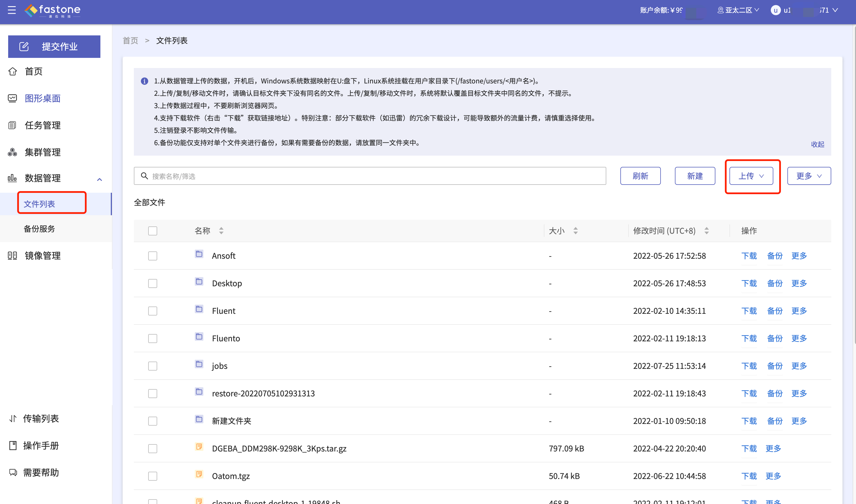Click the fastone logo
Image resolution: width=856 pixels, height=504 pixels.
pos(52,11)
